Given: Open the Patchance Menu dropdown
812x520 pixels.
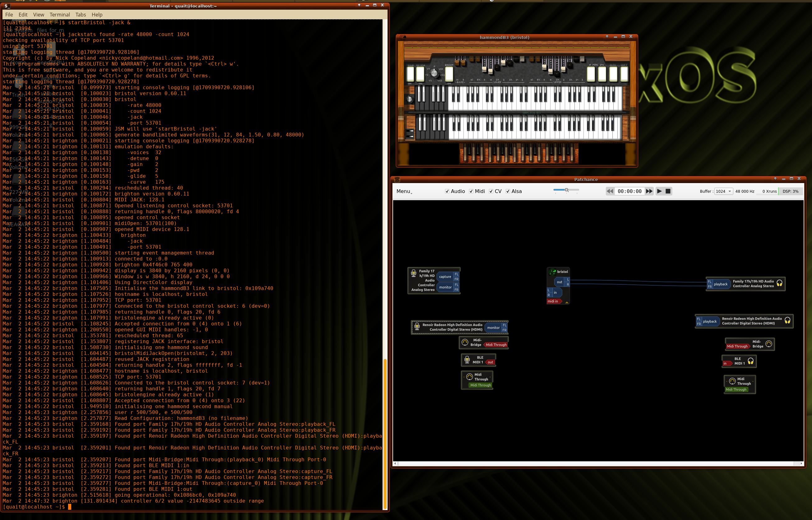Looking at the screenshot, I should tap(404, 191).
